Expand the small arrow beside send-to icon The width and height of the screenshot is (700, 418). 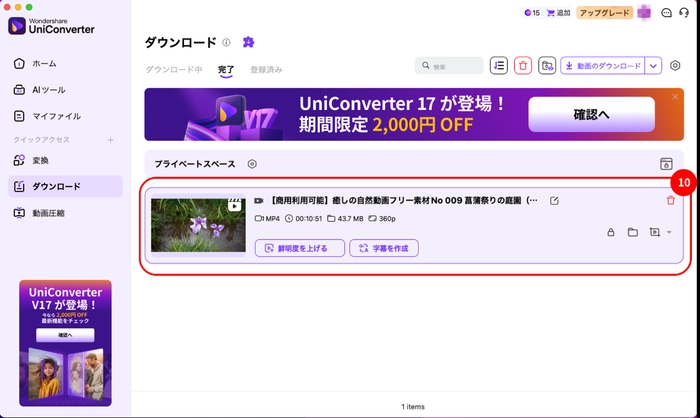tap(669, 232)
